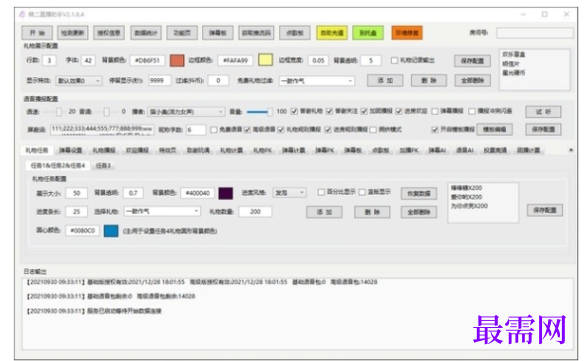Click 保存配置 beside the task list
The image size is (585, 361).
545,210
